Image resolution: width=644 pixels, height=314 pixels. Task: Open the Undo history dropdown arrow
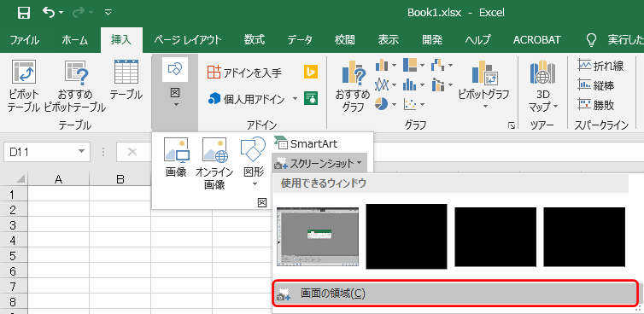click(61, 13)
